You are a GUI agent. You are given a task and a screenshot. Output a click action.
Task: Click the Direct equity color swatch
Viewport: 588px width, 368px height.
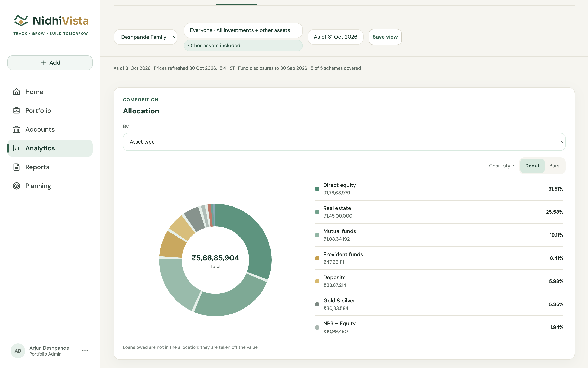(x=317, y=189)
